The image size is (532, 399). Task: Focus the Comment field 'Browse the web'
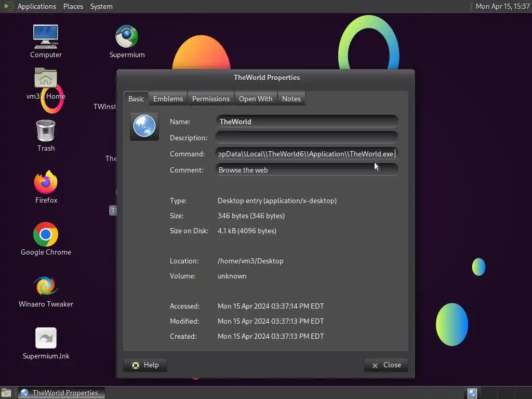pyautogui.click(x=307, y=170)
